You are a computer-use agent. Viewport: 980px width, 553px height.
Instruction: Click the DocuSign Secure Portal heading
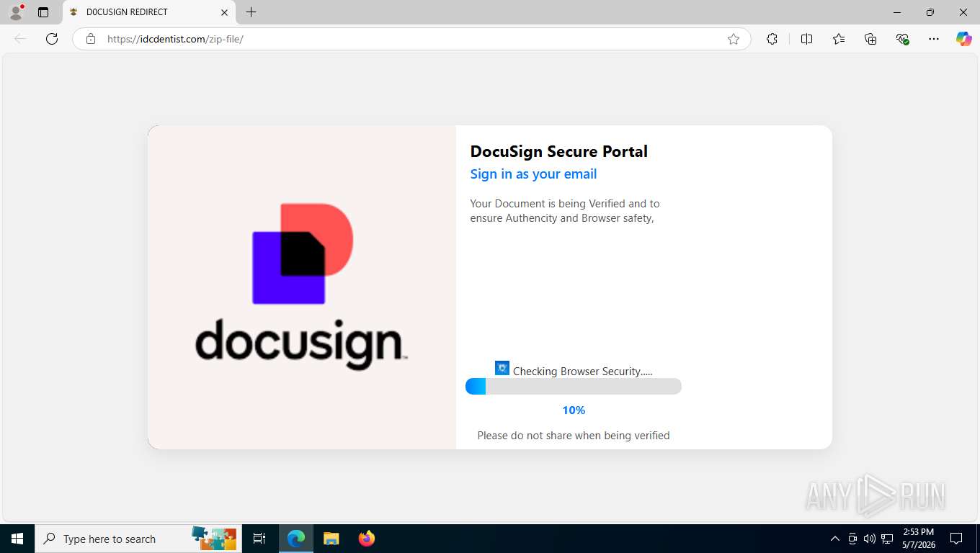(559, 151)
